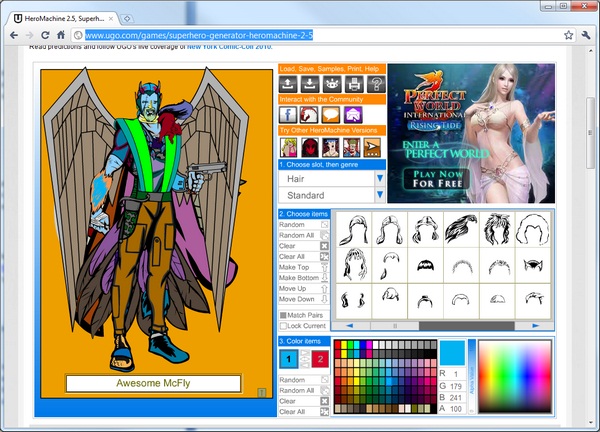This screenshot has width=600, height=432.
Task: Click Make Top button
Action: 304,267
